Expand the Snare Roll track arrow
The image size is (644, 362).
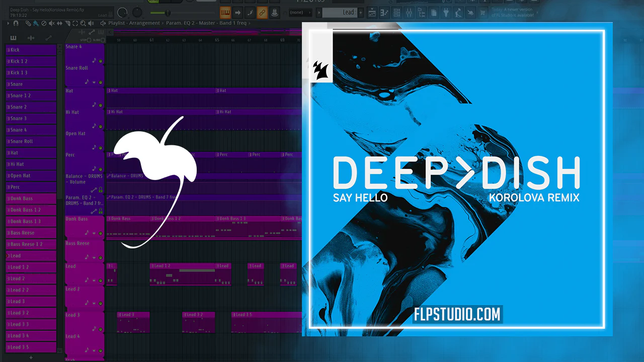[x=94, y=82]
